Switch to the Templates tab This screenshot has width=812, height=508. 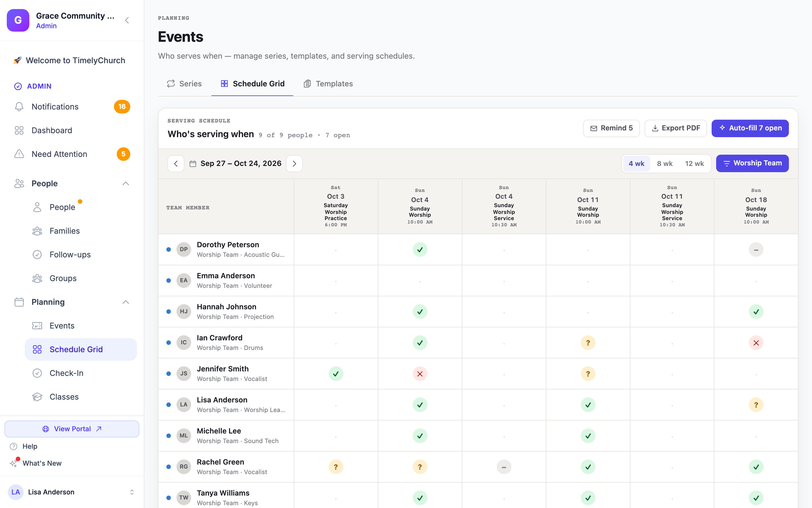tap(328, 84)
